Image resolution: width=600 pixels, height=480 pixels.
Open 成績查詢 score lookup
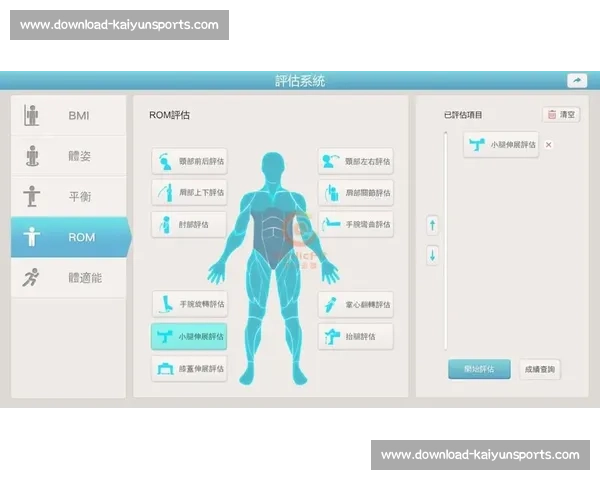[x=540, y=369]
